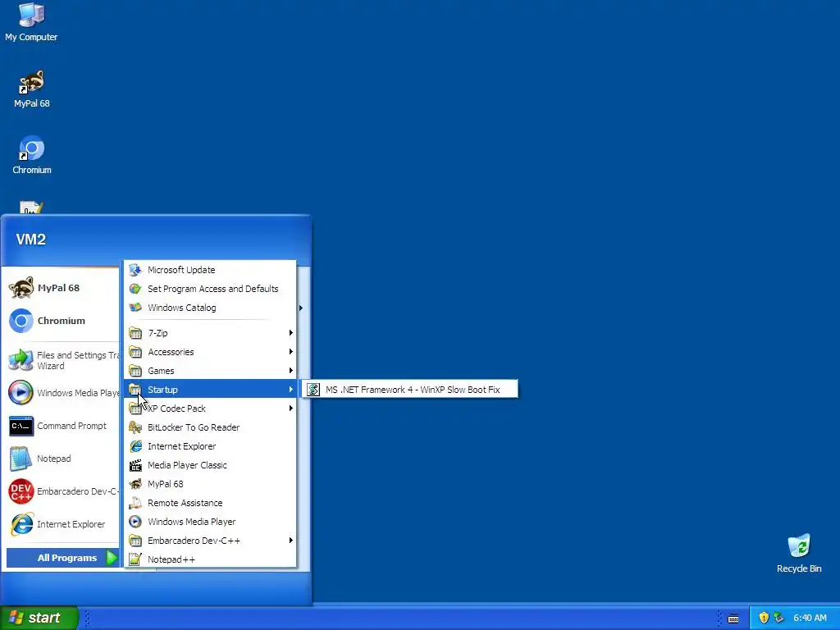Click the Command Prompt icon
Screen dimensions: 840x630
(21, 426)
